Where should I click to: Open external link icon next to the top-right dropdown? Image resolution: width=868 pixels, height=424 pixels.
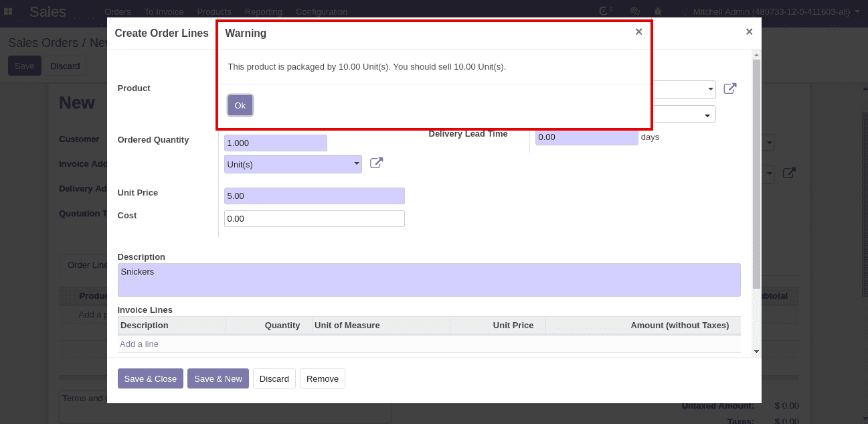(729, 88)
